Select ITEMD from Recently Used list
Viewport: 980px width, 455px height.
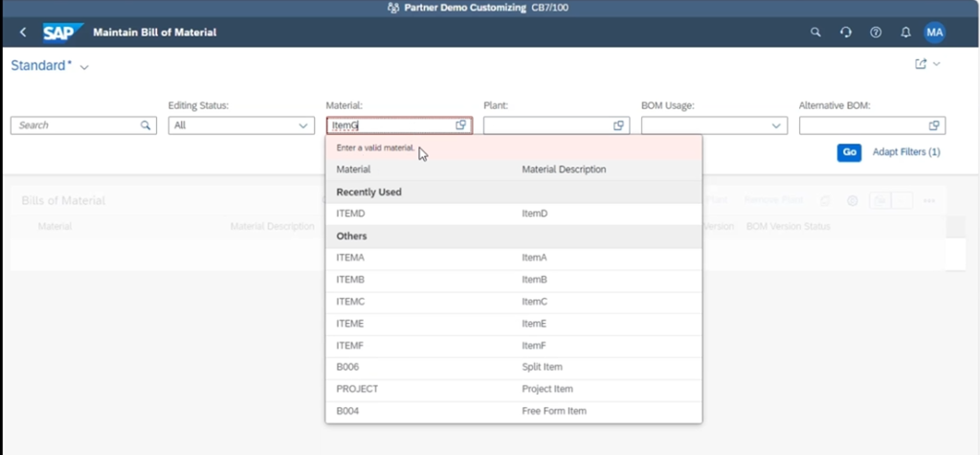click(x=350, y=214)
